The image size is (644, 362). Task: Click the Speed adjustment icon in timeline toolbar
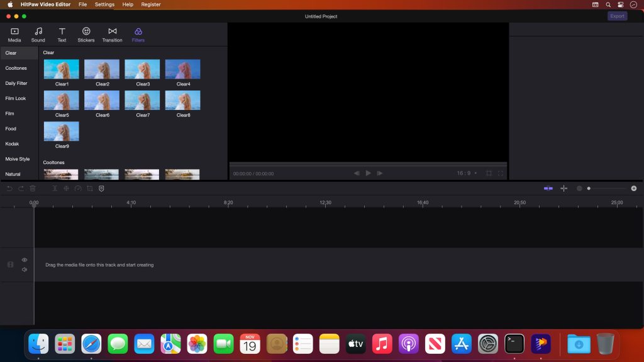tap(78, 188)
